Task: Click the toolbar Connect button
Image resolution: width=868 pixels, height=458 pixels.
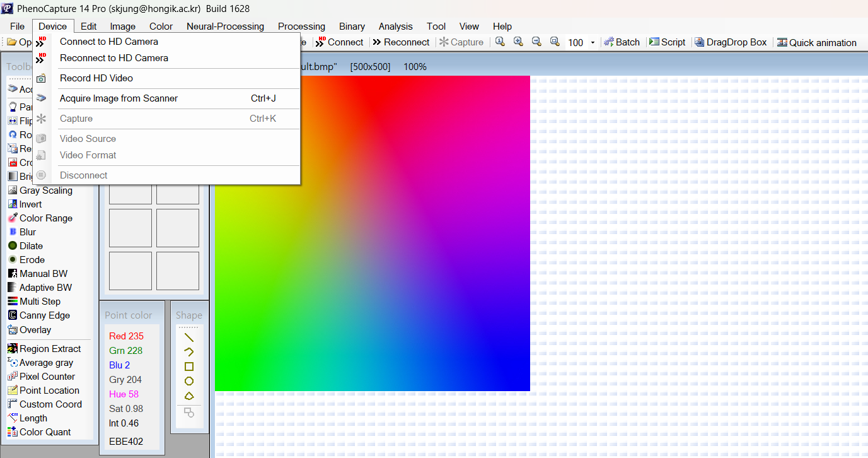Action: pos(340,42)
